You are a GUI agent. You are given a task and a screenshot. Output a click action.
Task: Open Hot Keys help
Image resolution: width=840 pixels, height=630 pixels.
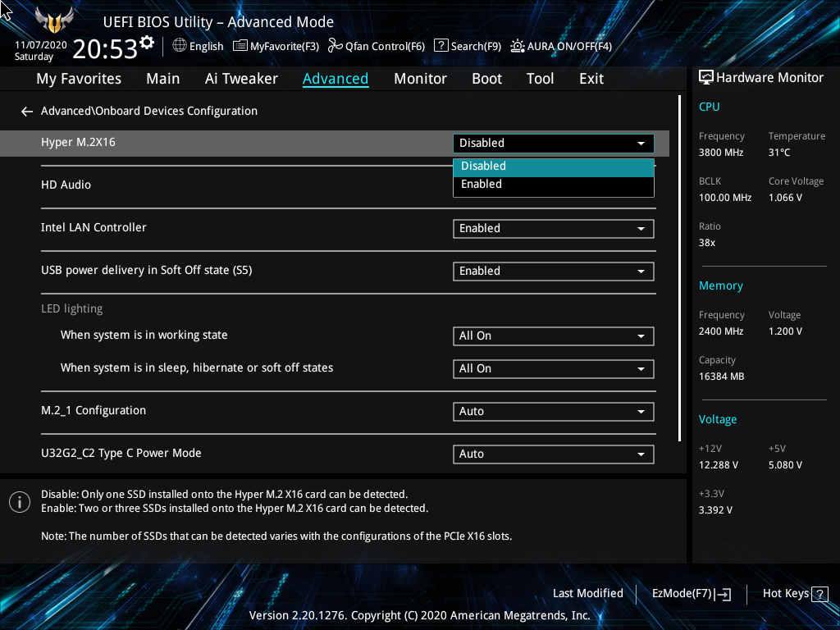pyautogui.click(x=795, y=594)
